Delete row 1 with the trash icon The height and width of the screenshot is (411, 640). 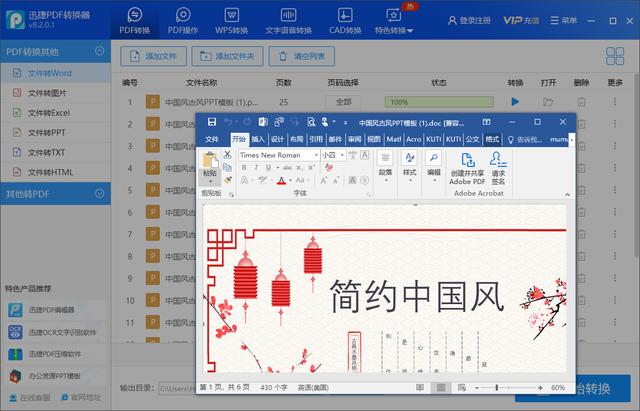click(x=581, y=102)
